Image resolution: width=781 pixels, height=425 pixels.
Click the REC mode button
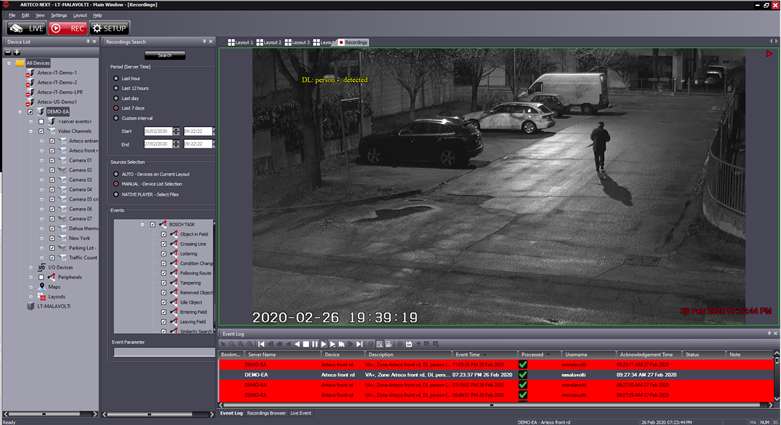tap(67, 28)
